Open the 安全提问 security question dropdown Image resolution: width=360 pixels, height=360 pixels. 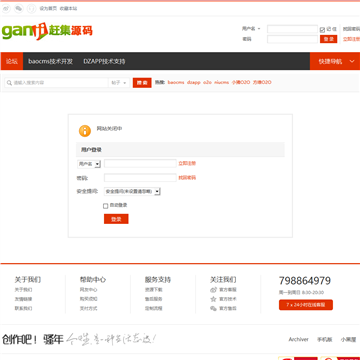pos(132,191)
